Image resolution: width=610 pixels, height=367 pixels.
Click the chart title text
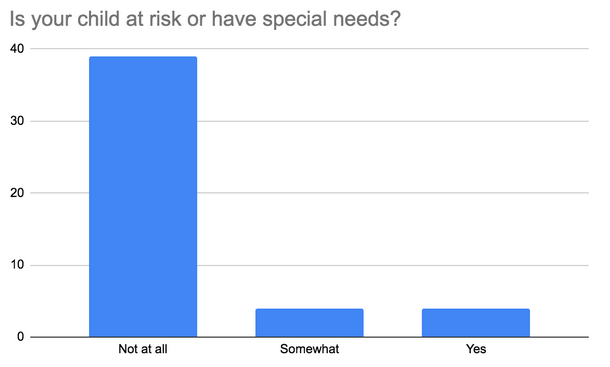(205, 19)
